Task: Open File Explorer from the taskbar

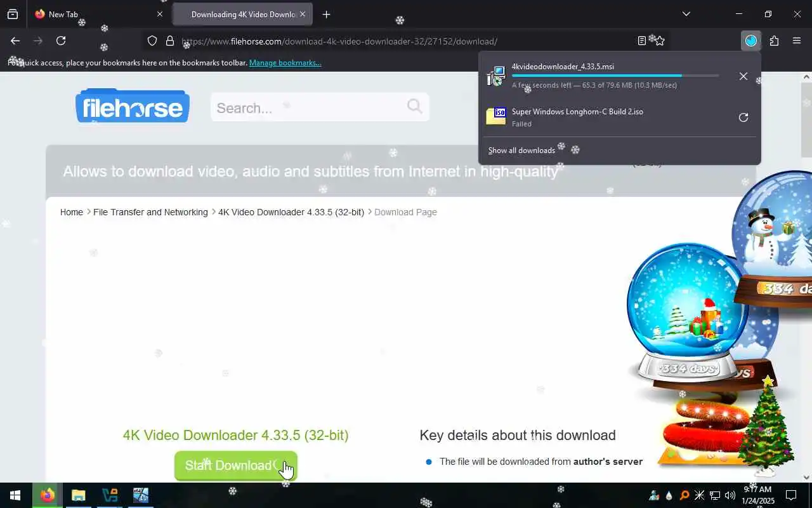Action: [x=78, y=495]
